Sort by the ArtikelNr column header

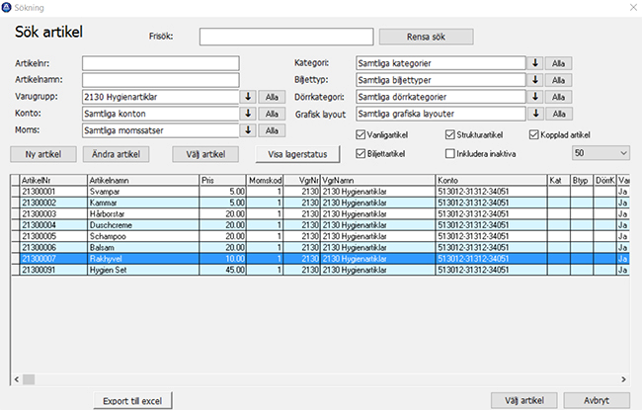[x=53, y=180]
